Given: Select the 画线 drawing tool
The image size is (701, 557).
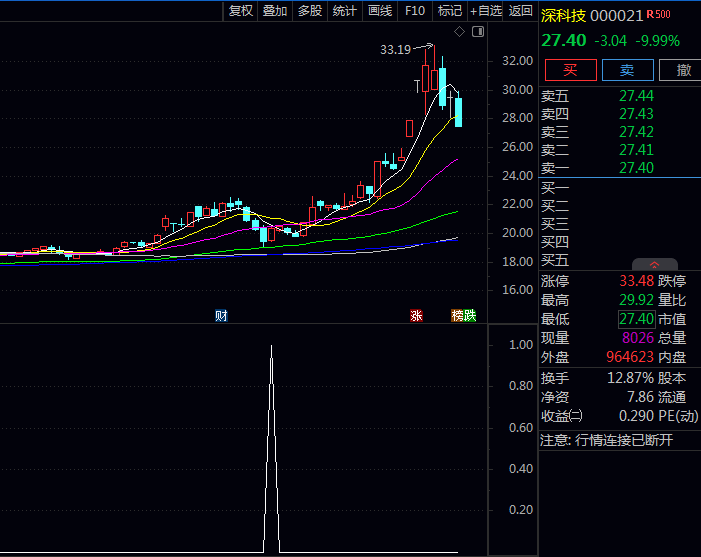Looking at the screenshot, I should click(380, 11).
